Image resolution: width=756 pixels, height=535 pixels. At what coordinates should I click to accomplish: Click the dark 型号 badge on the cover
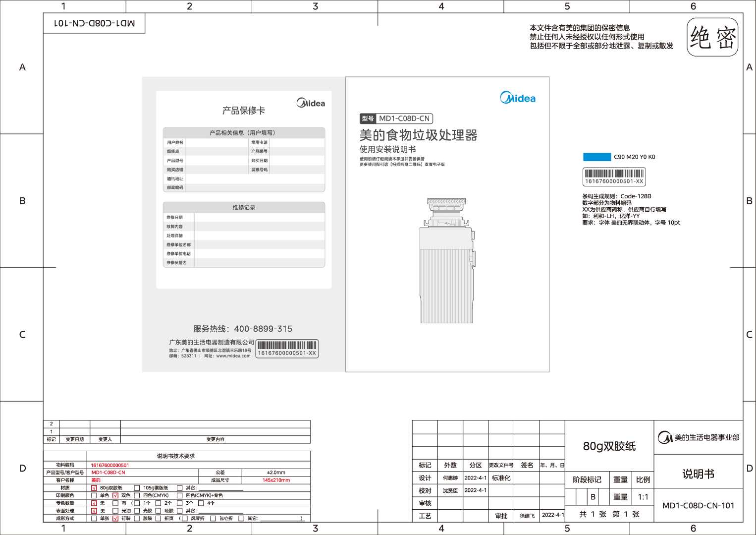coord(368,119)
